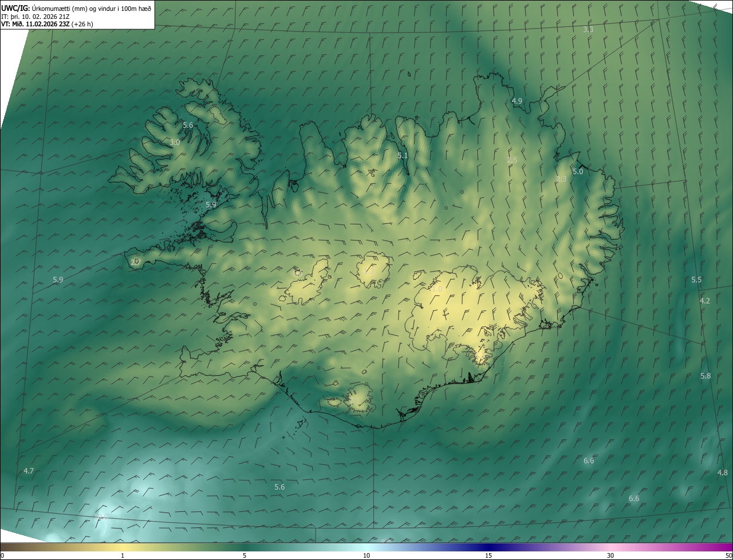Viewport: 733px width, 560px height.
Task: Click the 1.0 value over Vatnajökull glacier
Action: 437,289
